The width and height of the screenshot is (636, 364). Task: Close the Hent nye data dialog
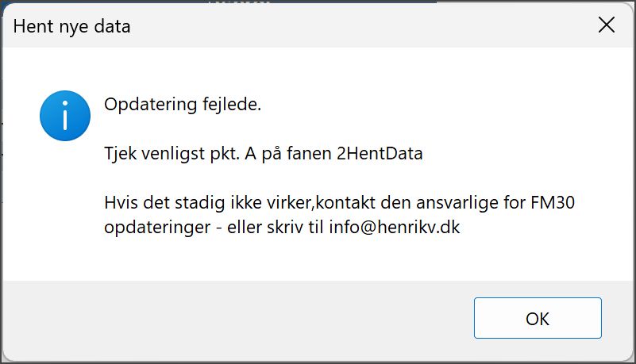pyautogui.click(x=607, y=25)
